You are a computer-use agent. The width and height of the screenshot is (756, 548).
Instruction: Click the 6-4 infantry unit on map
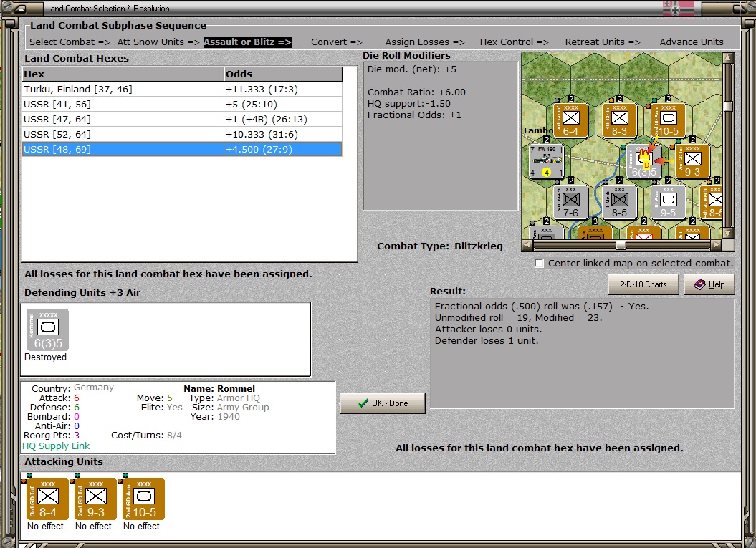point(570,120)
